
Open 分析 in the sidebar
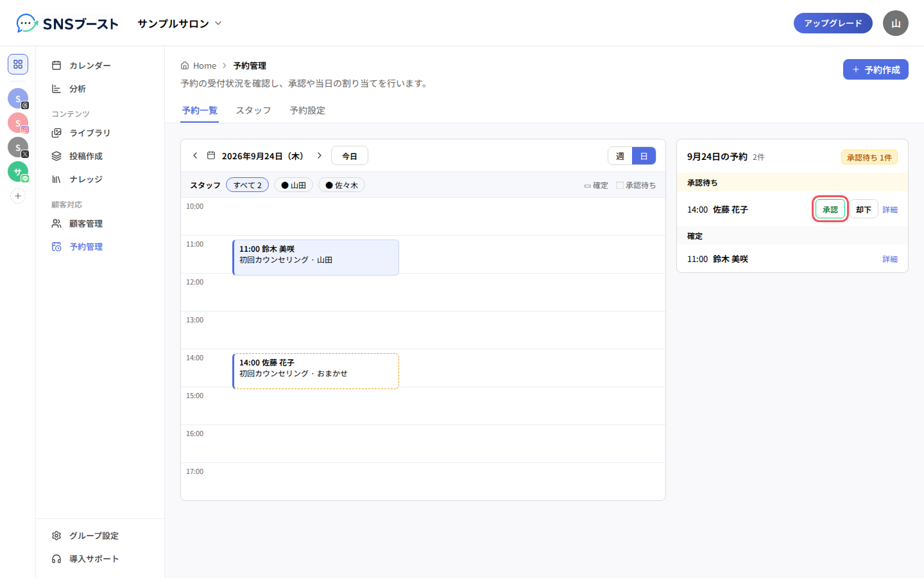point(100,89)
